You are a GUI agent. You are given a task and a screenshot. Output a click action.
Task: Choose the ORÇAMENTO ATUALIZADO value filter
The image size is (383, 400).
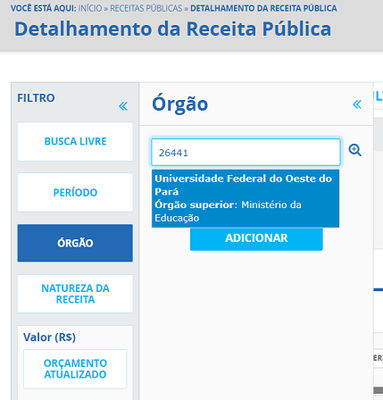pyautogui.click(x=75, y=369)
